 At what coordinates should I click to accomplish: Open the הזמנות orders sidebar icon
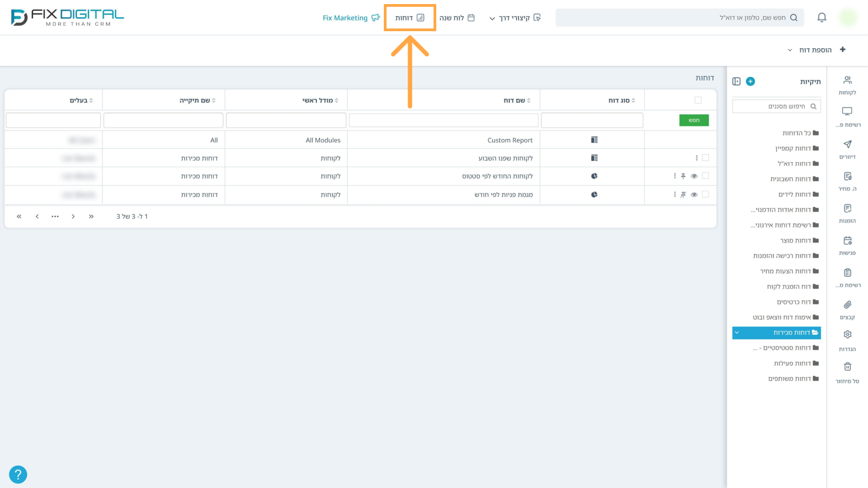pyautogui.click(x=847, y=214)
